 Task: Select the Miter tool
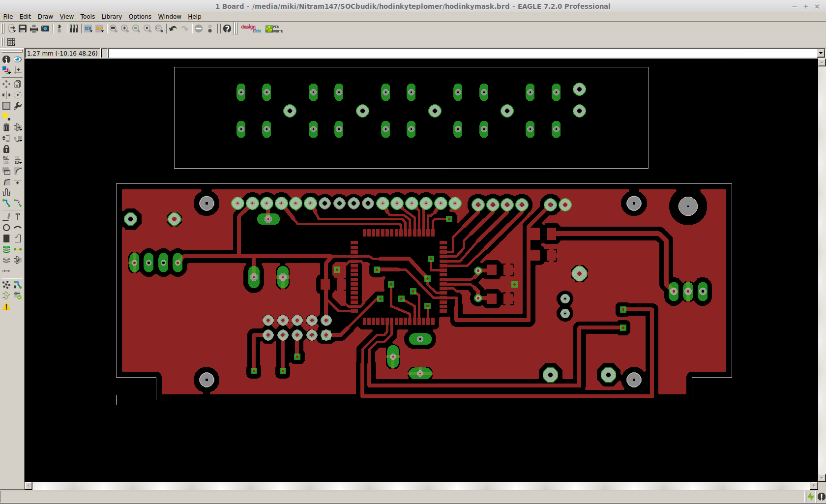(18, 171)
